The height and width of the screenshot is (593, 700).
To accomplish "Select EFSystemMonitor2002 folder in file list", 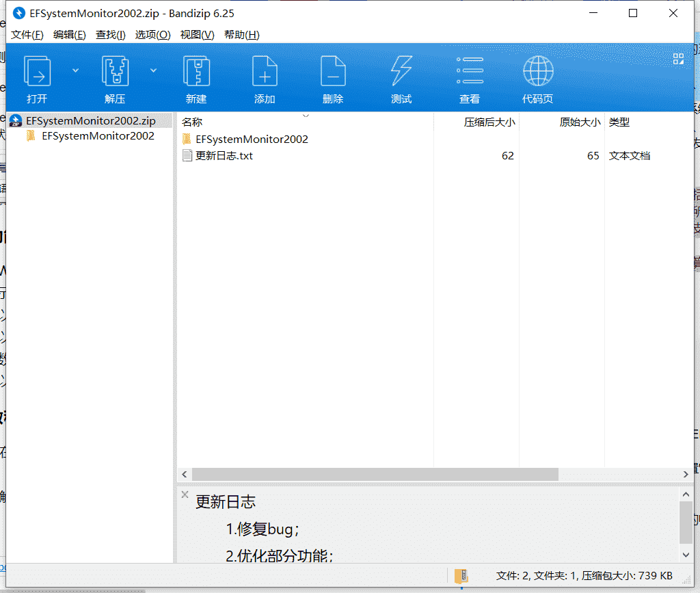I will coord(252,140).
